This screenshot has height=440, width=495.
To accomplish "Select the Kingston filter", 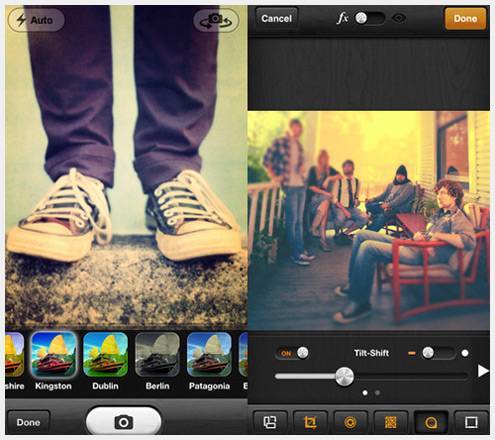I will click(x=53, y=361).
